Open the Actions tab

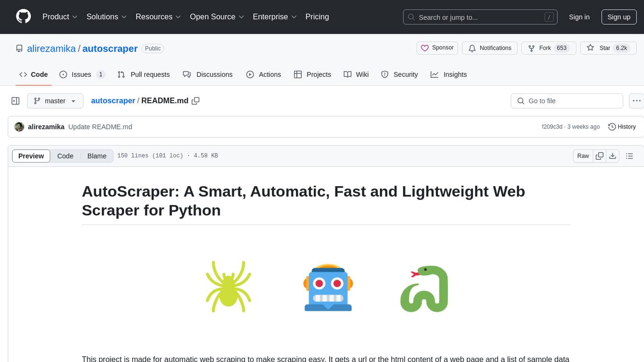[264, 74]
